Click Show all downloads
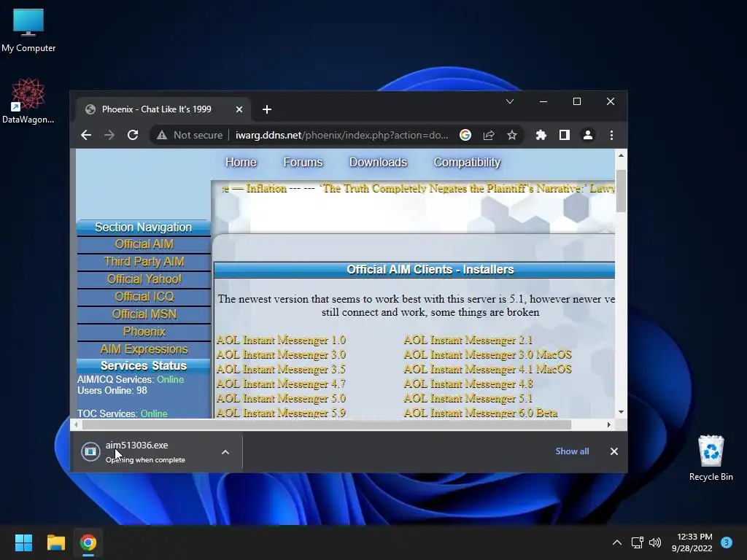This screenshot has height=560, width=747. click(572, 451)
